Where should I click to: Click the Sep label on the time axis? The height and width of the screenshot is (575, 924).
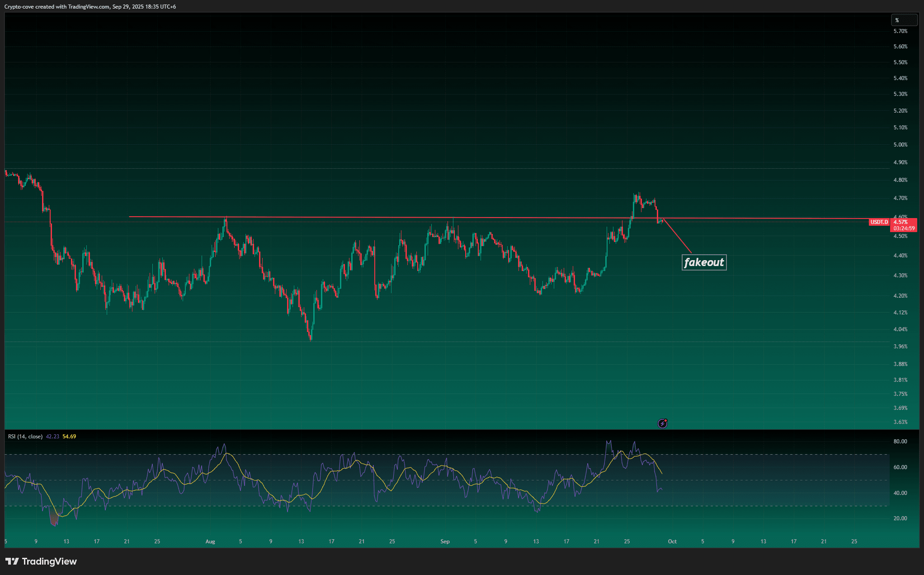coord(445,542)
